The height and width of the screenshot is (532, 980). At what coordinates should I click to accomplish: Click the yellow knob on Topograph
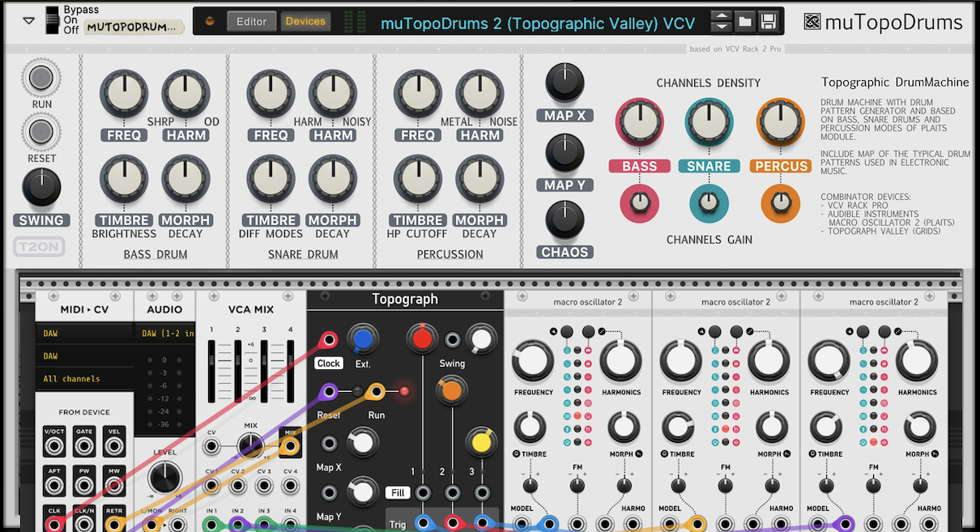point(481,442)
